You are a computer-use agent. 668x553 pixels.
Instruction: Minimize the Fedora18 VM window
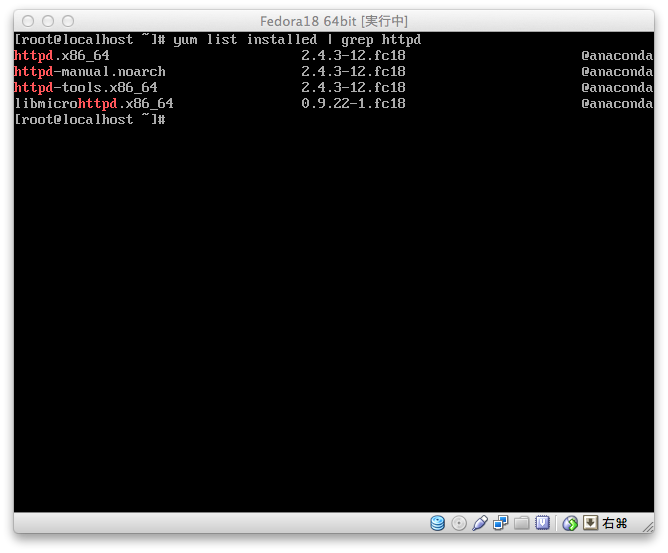tap(48, 21)
